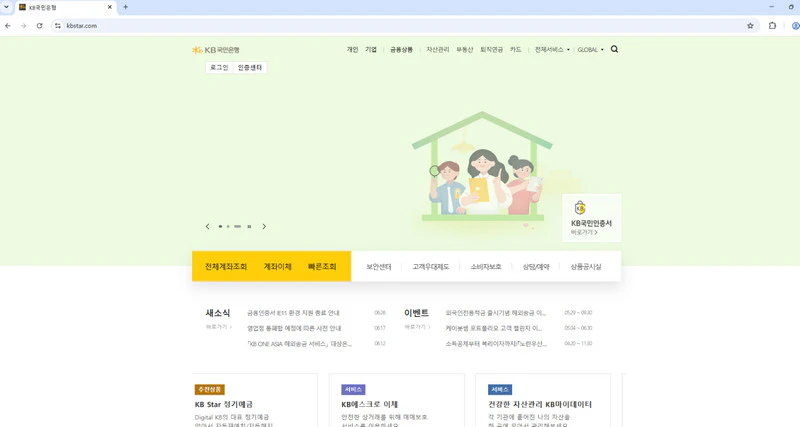Image resolution: width=800 pixels, height=427 pixels.
Task: Open the 고객우대제도 link
Action: coord(431,267)
